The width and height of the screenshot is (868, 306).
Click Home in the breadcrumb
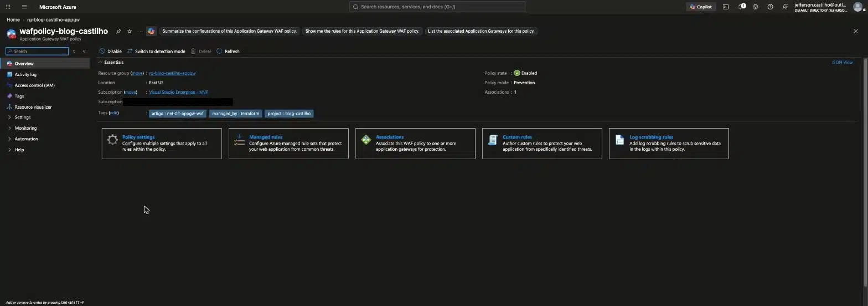[13, 19]
